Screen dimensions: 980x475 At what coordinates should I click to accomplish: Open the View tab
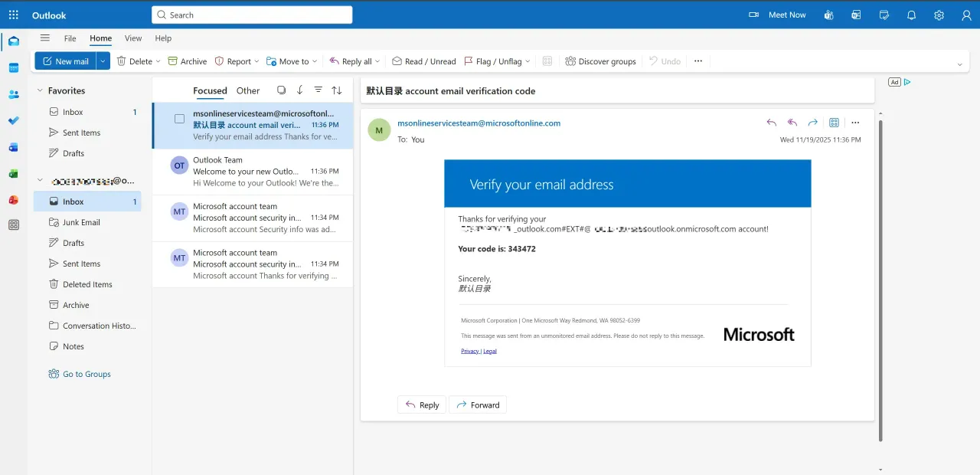coord(133,38)
